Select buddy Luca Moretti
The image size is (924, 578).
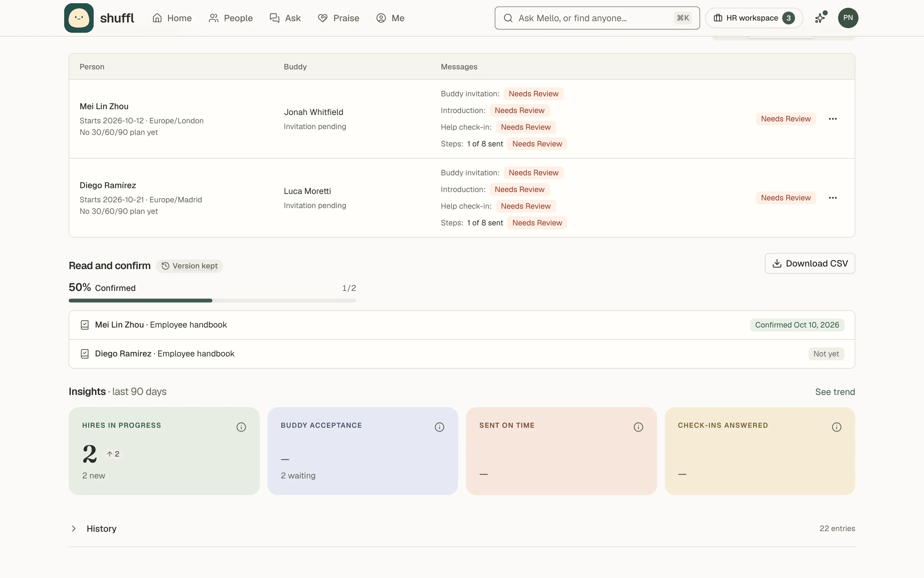tap(307, 191)
